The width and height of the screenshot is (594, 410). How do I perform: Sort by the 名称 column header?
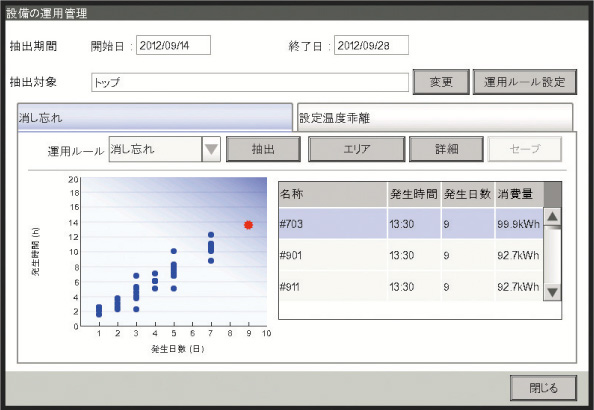[333, 194]
